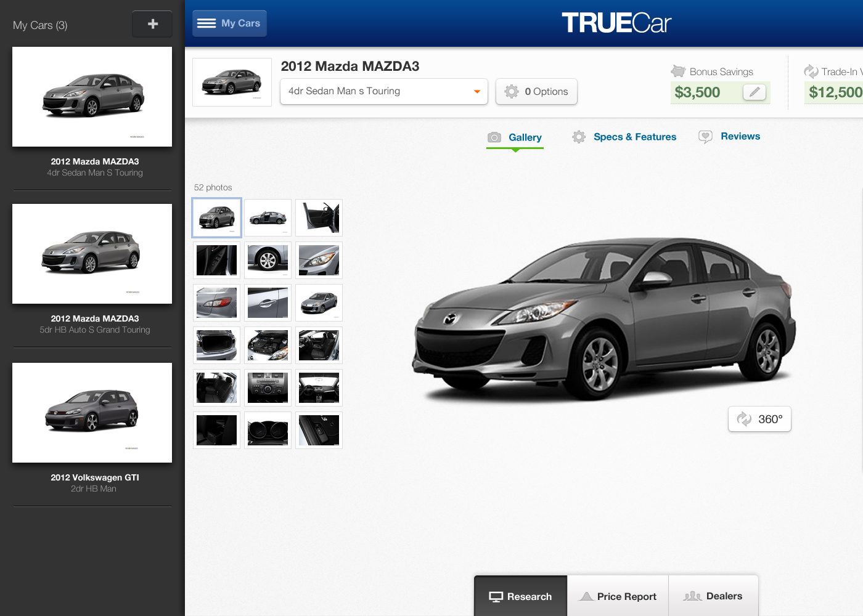Click the Reviews speech-bubble icon

[x=705, y=137]
